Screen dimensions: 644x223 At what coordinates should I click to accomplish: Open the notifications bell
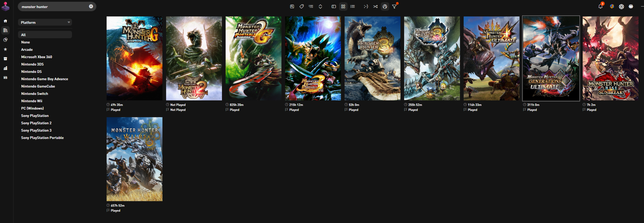600,6
